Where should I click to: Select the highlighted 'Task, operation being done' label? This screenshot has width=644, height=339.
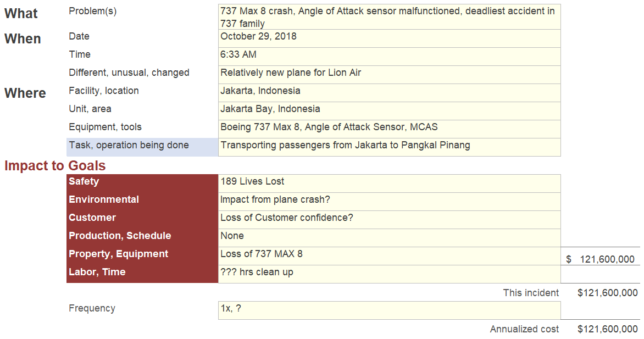click(x=142, y=146)
